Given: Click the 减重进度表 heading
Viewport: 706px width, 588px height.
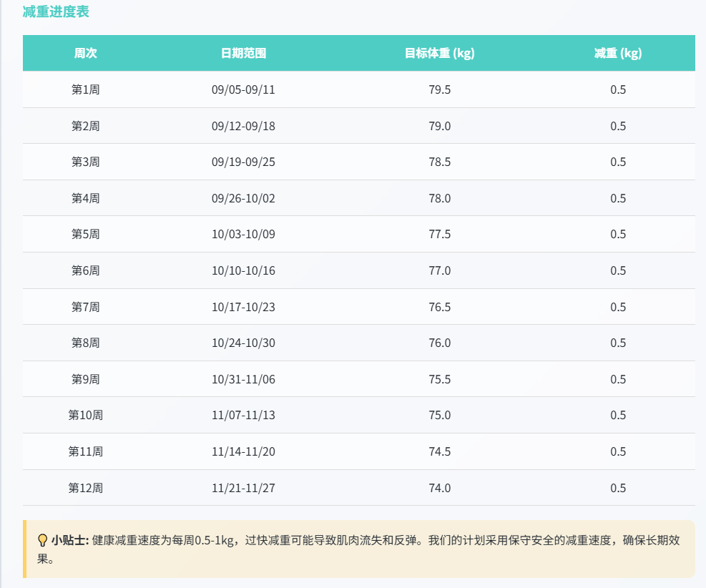Looking at the screenshot, I should [56, 11].
